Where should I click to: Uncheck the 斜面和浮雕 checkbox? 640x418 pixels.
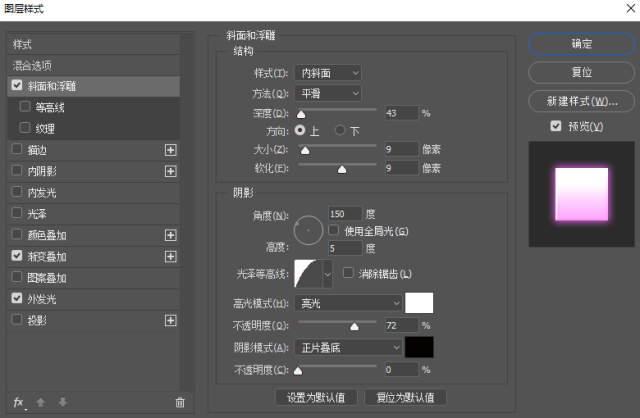coord(17,85)
